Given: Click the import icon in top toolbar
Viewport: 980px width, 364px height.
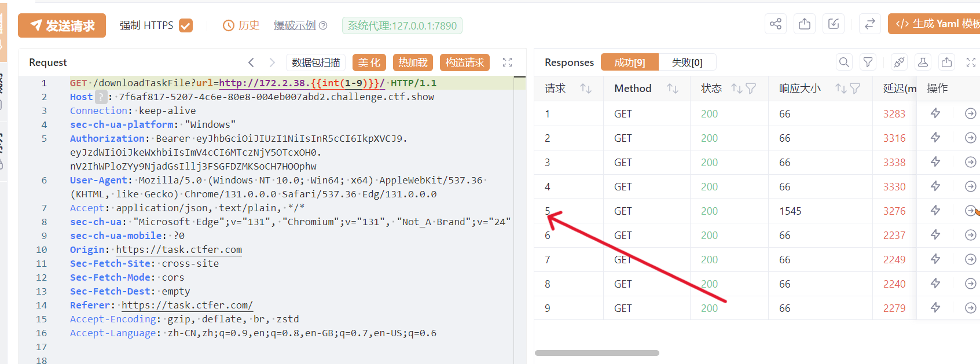Looking at the screenshot, I should (x=834, y=24).
